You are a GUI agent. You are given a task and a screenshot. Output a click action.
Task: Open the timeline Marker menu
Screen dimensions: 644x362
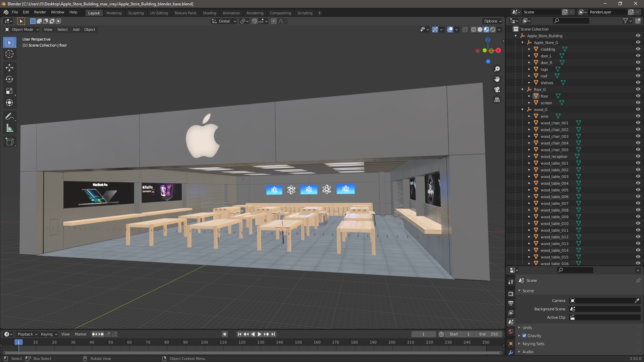pyautogui.click(x=80, y=334)
